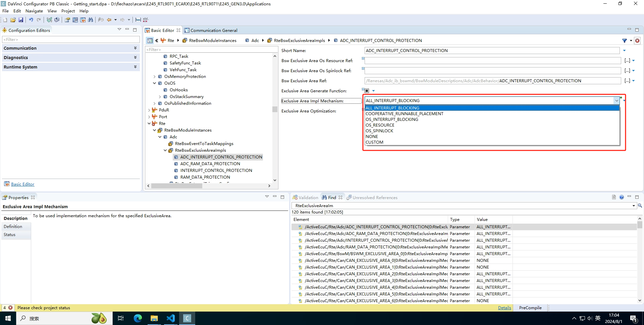Click the Basic Editor link

[22, 184]
